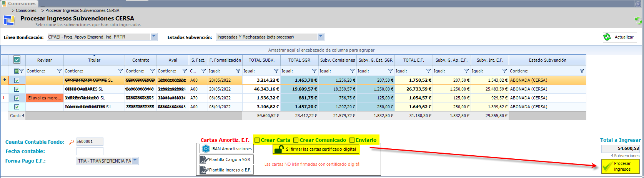The width and height of the screenshot is (644, 178).
Task: Click breadcrumb Procesar Ingresos Subvenciones CERSA
Action: pos(82,10)
